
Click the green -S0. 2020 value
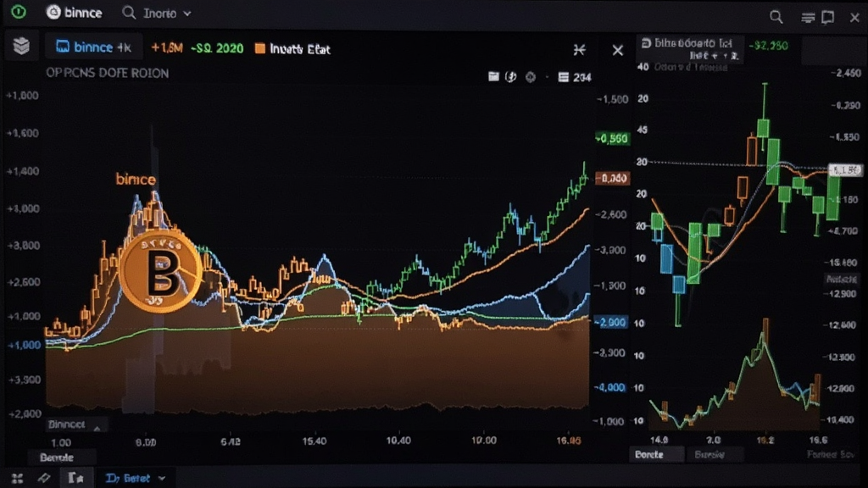[x=217, y=48]
